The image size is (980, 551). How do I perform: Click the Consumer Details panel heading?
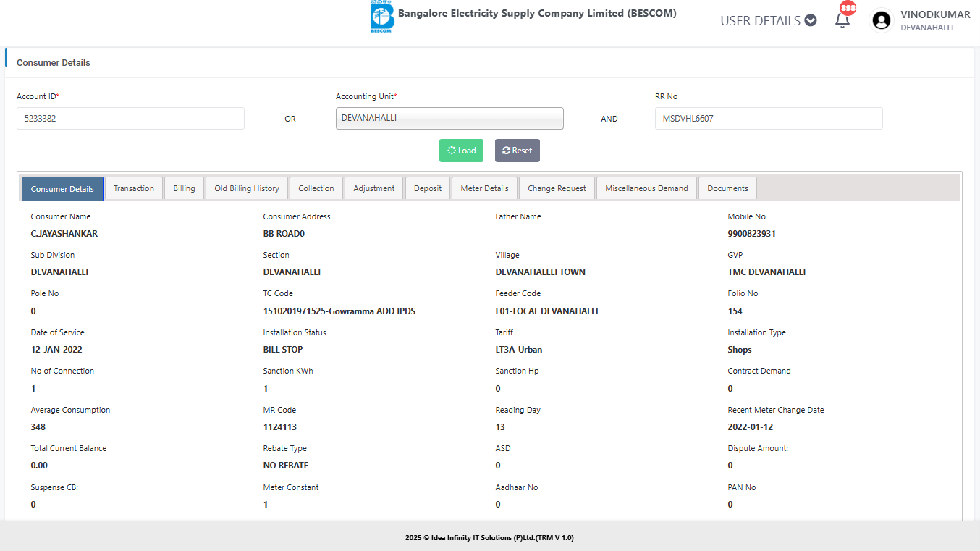(54, 63)
